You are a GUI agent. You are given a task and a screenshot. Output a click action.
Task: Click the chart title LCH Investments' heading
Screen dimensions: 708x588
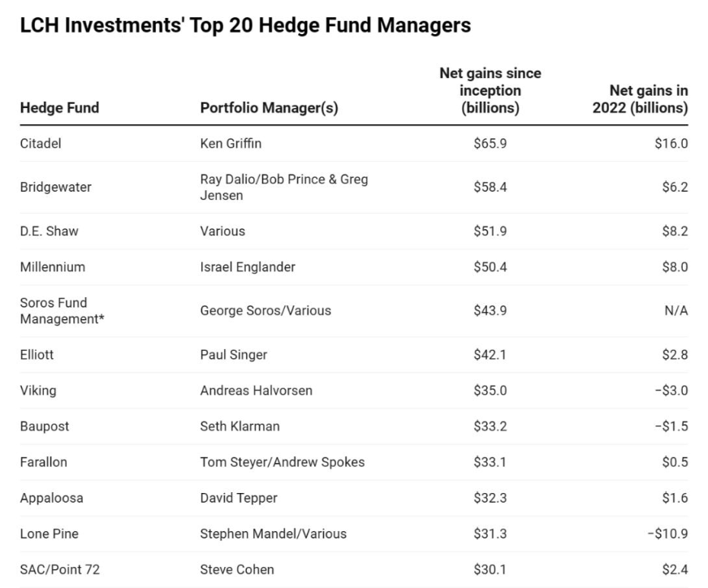(x=245, y=25)
